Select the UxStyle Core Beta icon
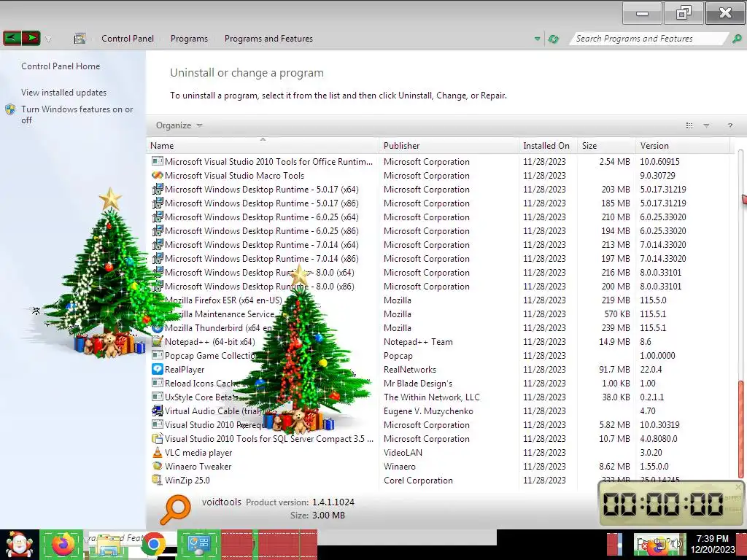Screen dimensions: 747x560 click(x=158, y=397)
